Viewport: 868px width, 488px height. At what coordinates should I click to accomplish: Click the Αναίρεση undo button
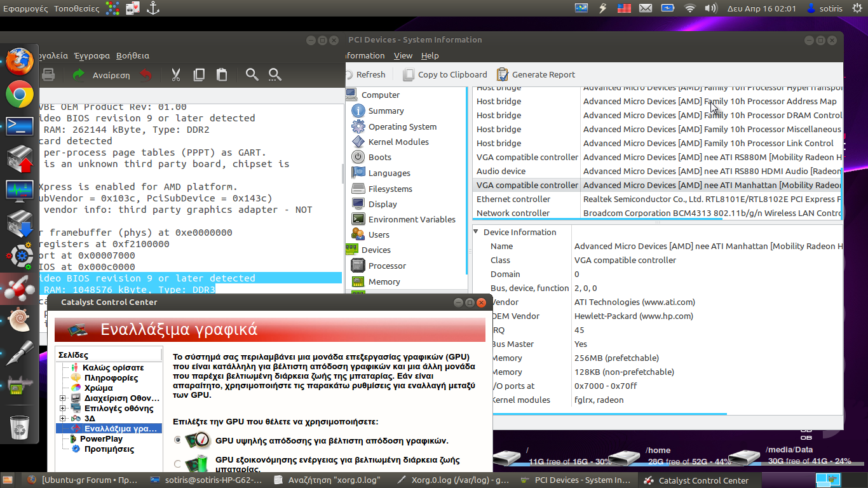coord(102,75)
